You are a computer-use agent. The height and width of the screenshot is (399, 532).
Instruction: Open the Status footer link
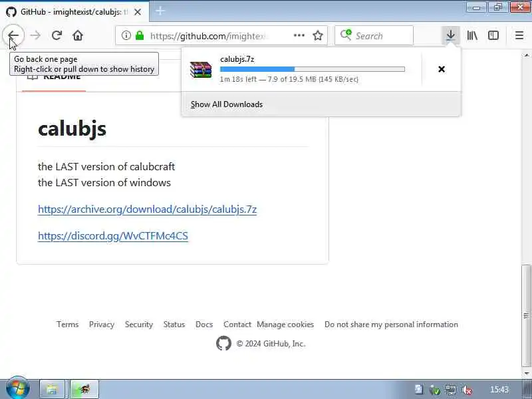(174, 325)
